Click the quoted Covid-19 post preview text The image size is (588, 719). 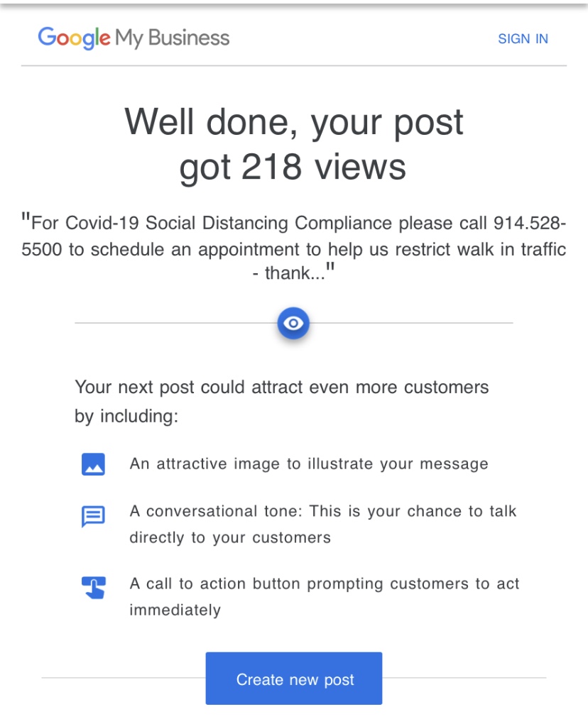[293, 248]
